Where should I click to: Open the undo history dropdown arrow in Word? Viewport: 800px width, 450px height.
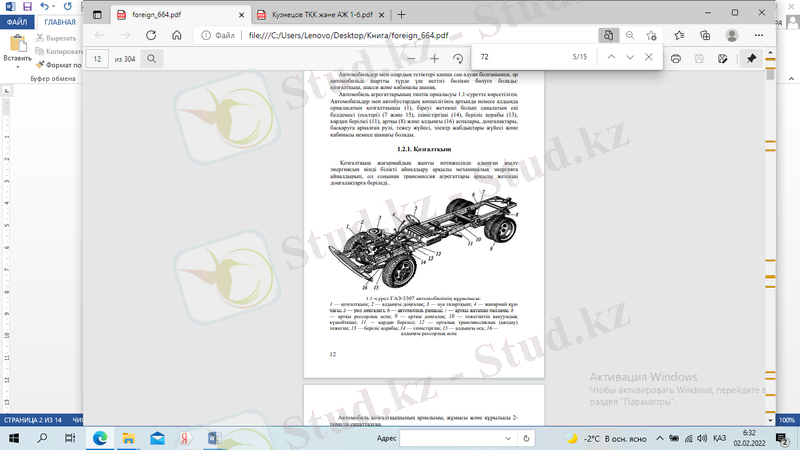pos(55,7)
